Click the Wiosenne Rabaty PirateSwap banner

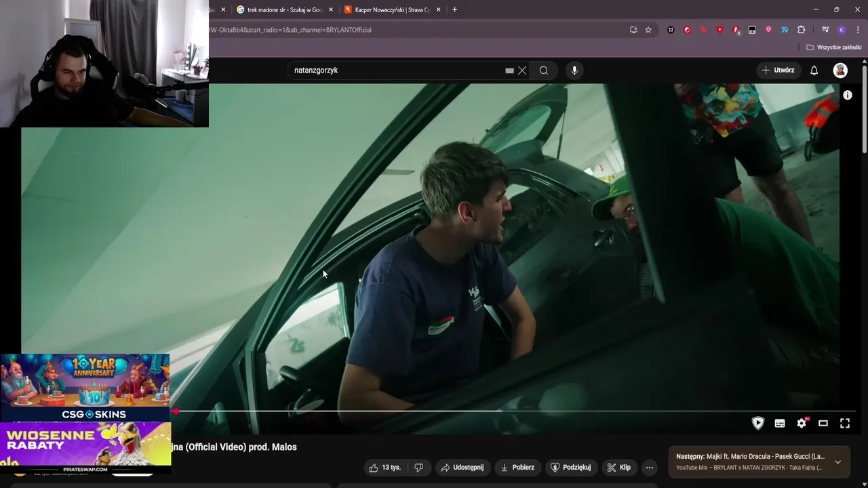85,447
